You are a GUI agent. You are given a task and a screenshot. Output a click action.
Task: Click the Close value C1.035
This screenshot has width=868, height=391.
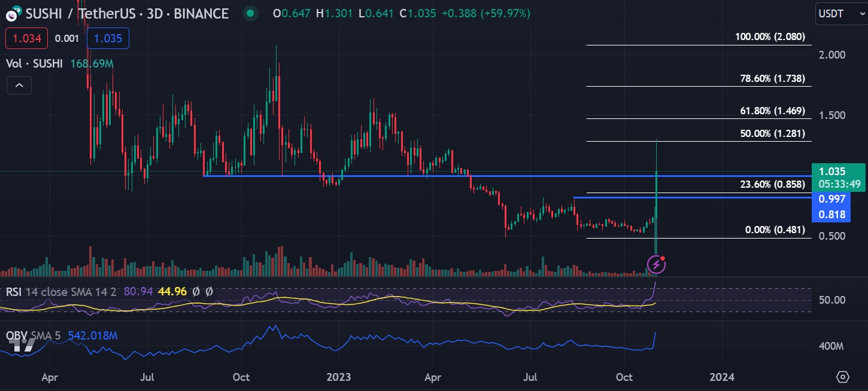click(417, 13)
